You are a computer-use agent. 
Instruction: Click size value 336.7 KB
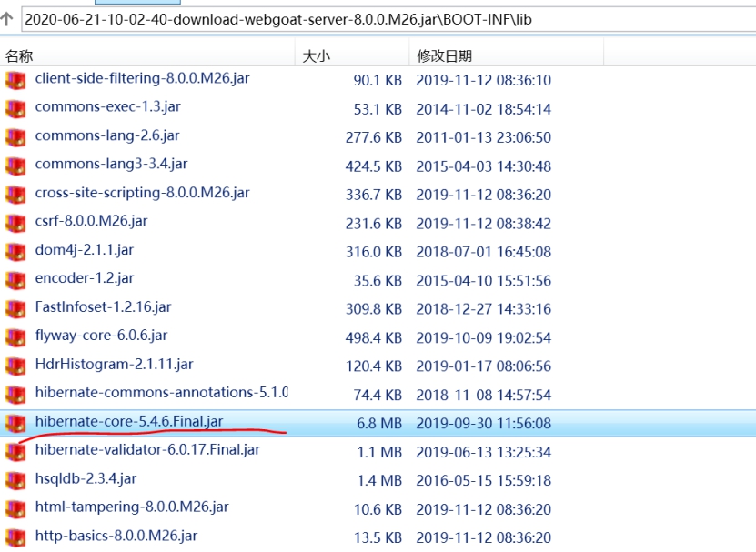(x=374, y=195)
